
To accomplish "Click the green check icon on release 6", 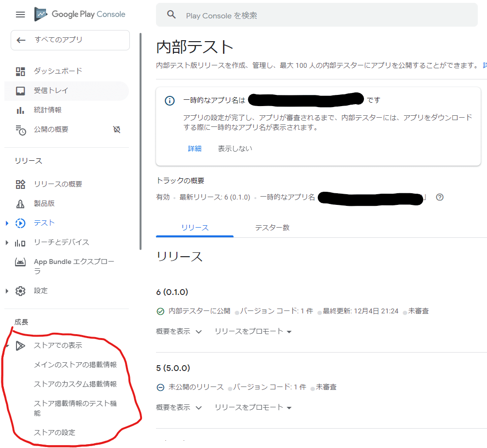I will coord(160,311).
